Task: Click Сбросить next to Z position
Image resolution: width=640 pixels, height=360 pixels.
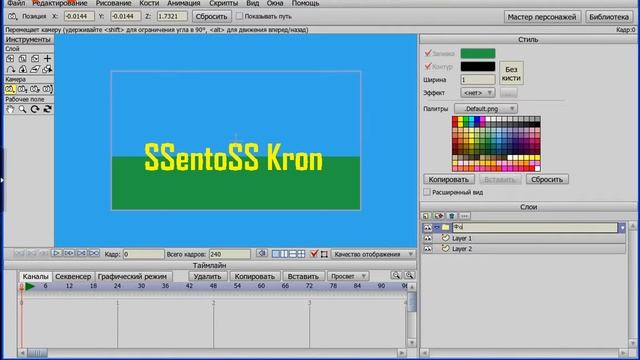Action: pyautogui.click(x=211, y=17)
